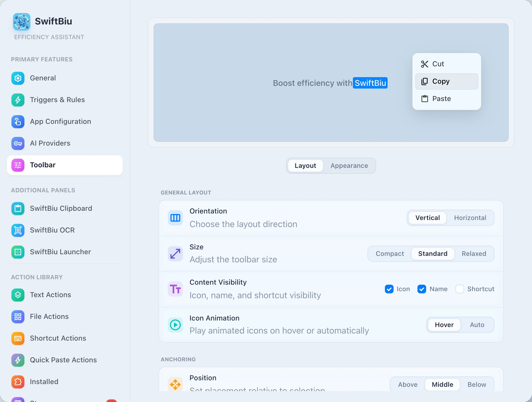
Task: Click the Toolbar sliders icon
Action: pyautogui.click(x=18, y=165)
